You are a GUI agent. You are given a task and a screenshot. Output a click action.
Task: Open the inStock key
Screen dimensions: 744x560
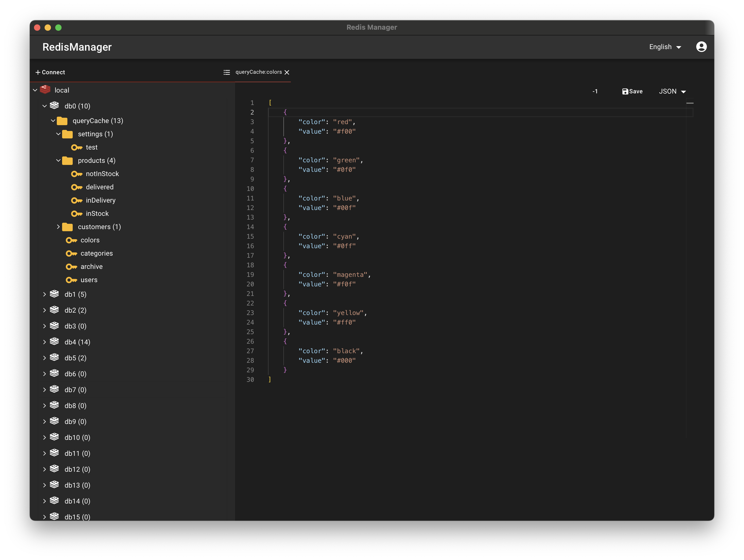(x=97, y=213)
